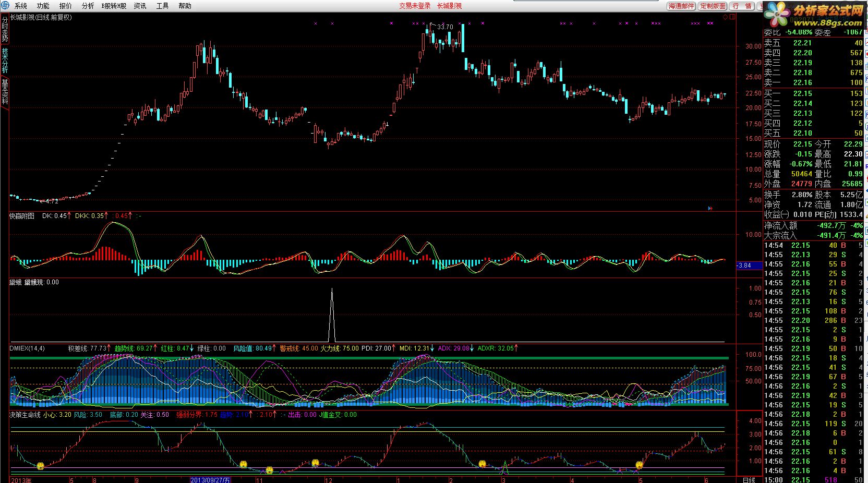
Task: Open the 报价 menu
Action: coord(66,6)
